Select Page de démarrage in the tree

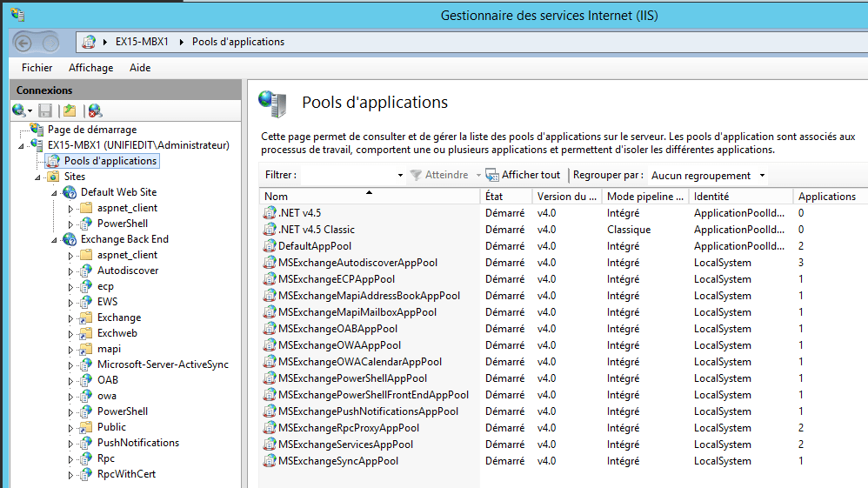click(91, 130)
